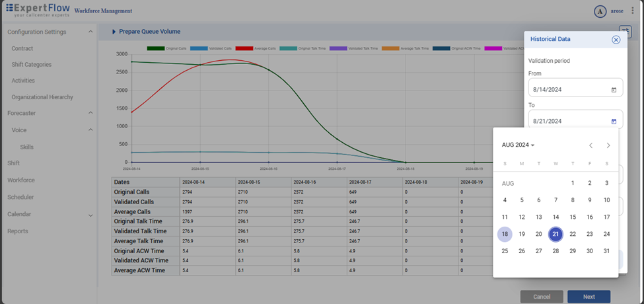
Task: Click the Next button
Action: click(589, 297)
